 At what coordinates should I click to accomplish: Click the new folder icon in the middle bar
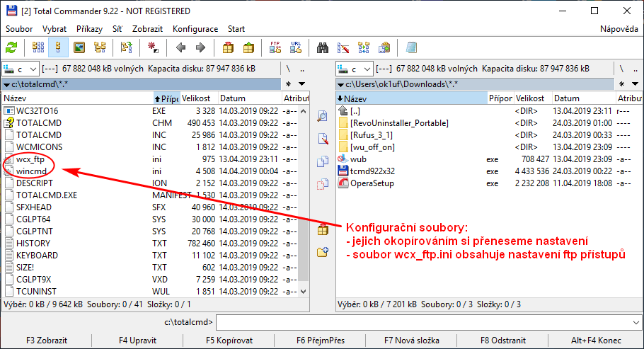pyautogui.click(x=323, y=250)
